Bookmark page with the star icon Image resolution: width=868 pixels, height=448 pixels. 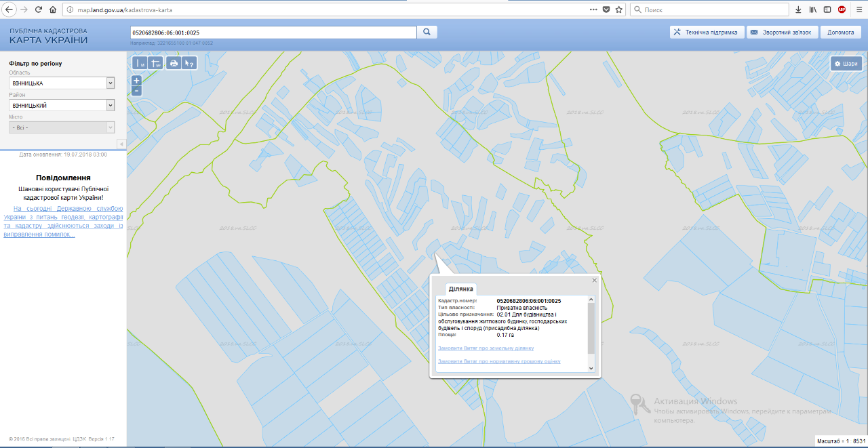[618, 9]
